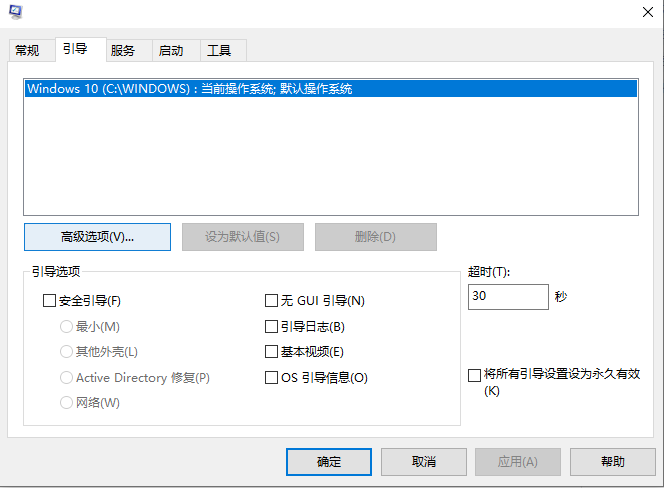Click the 应用(A) button
664x488 pixels.
pyautogui.click(x=518, y=462)
